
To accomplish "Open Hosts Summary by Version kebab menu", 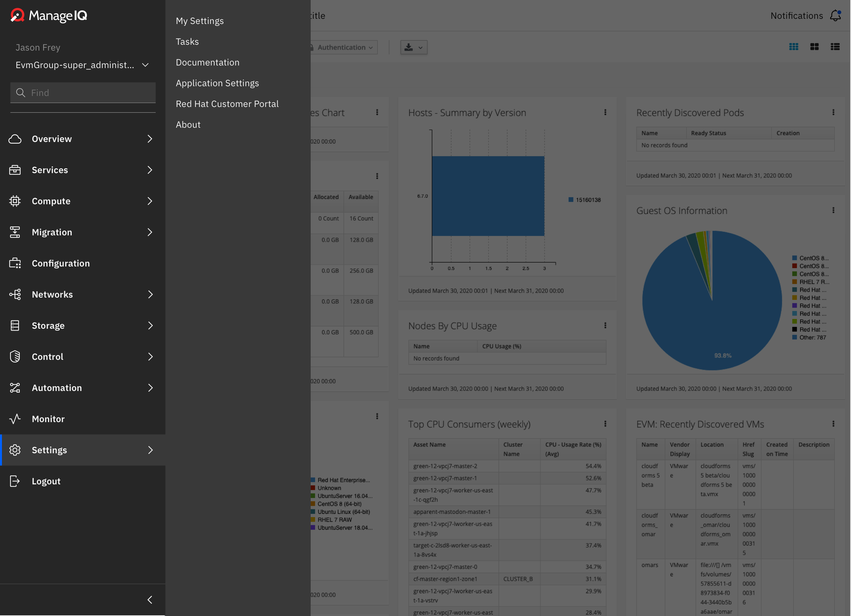I will [x=605, y=113].
